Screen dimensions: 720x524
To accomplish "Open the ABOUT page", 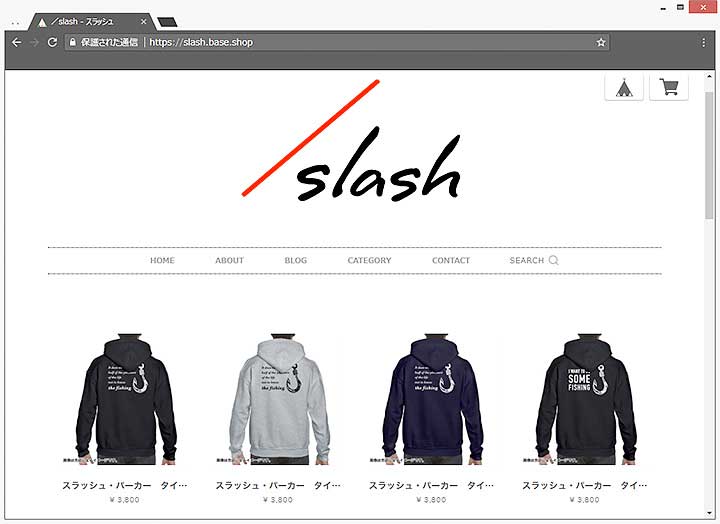I will point(230,260).
